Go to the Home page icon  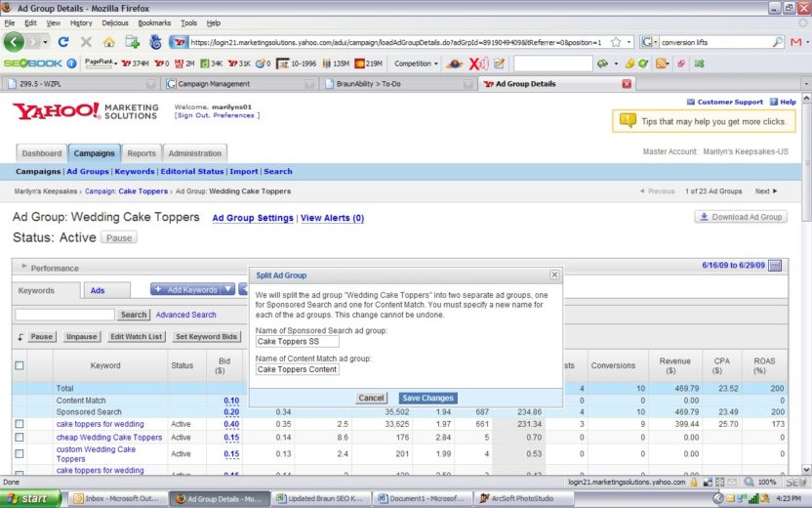[108, 42]
